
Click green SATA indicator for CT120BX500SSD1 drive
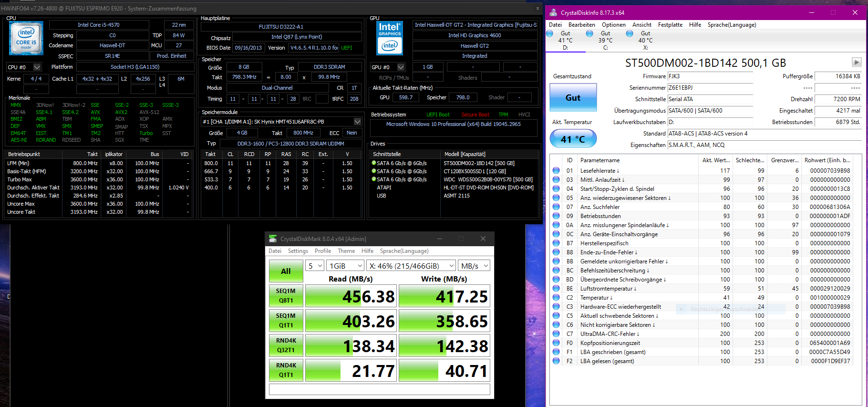[x=374, y=171]
